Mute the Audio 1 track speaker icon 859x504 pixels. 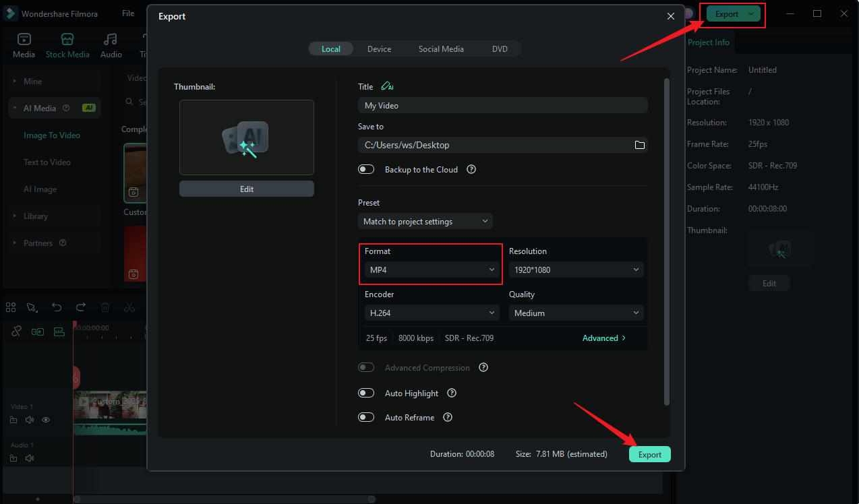[30, 458]
